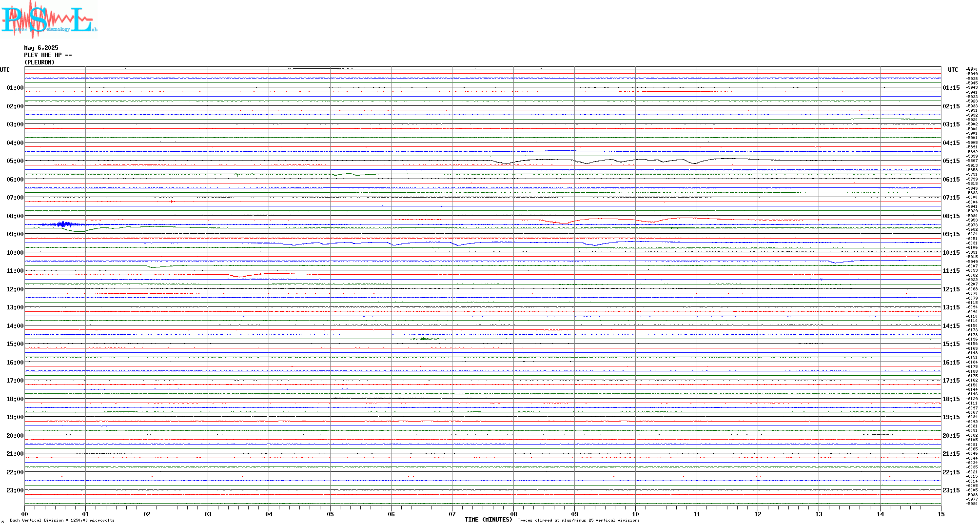
Task: Click the 09 minute tick label on the time axis
Action: point(574,514)
